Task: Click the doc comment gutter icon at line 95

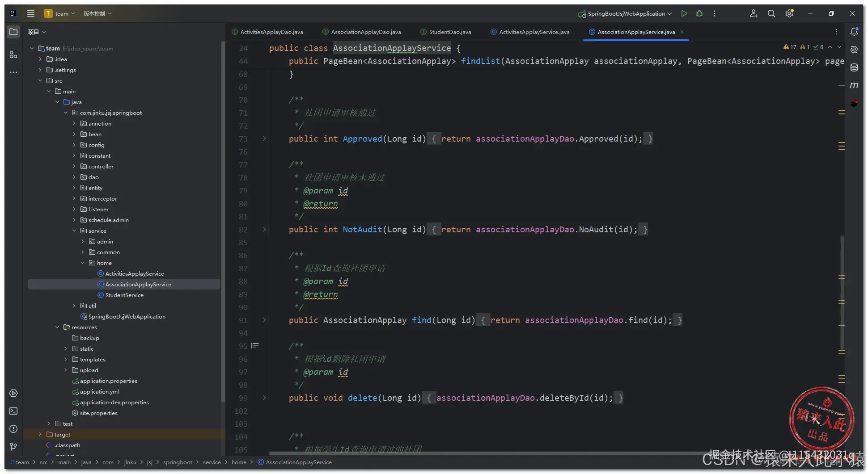Action: coord(255,345)
